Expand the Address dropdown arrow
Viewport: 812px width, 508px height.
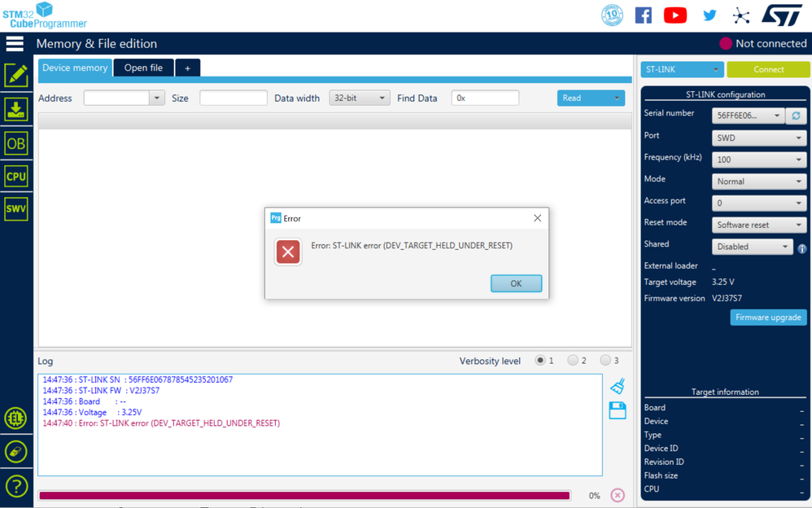[157, 98]
